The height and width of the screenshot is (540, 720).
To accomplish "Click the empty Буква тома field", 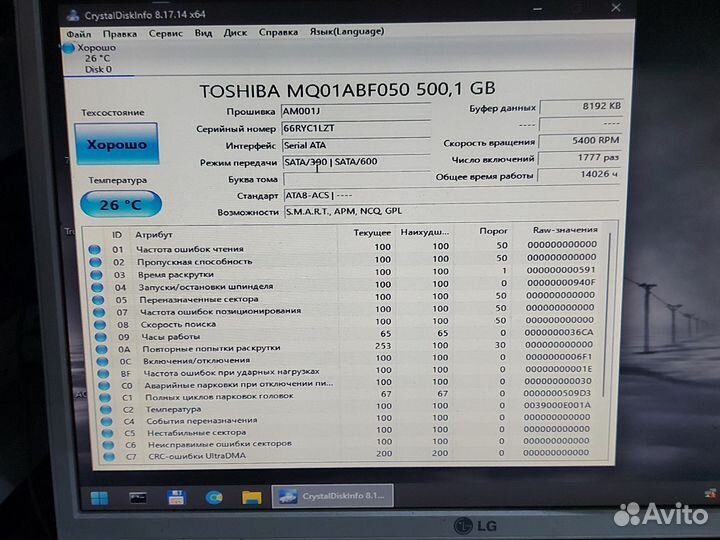I will (x=357, y=179).
